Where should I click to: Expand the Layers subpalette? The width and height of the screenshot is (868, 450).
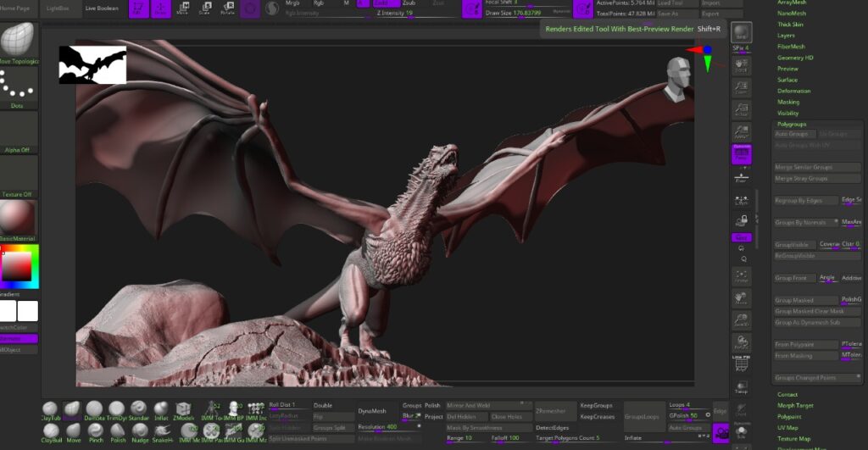[786, 36]
